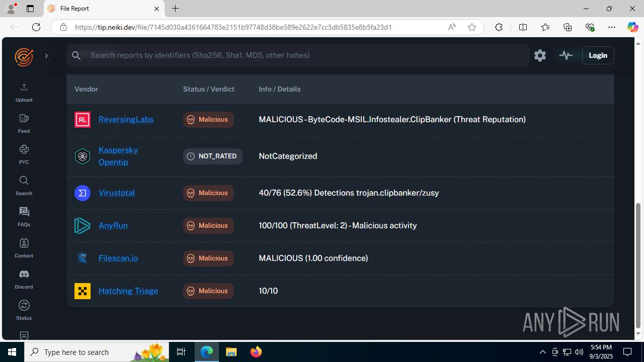Click the Malicious badge for AnyRun
The width and height of the screenshot is (644, 362).
[208, 226]
